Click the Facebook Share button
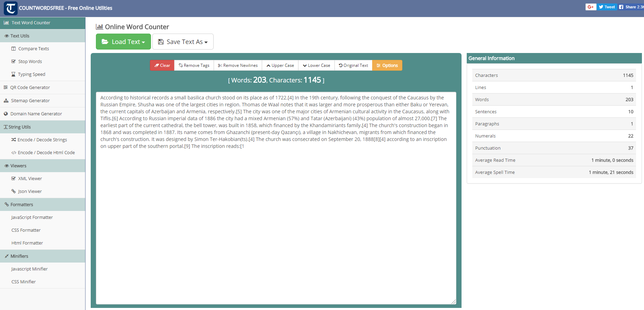 coord(631,7)
